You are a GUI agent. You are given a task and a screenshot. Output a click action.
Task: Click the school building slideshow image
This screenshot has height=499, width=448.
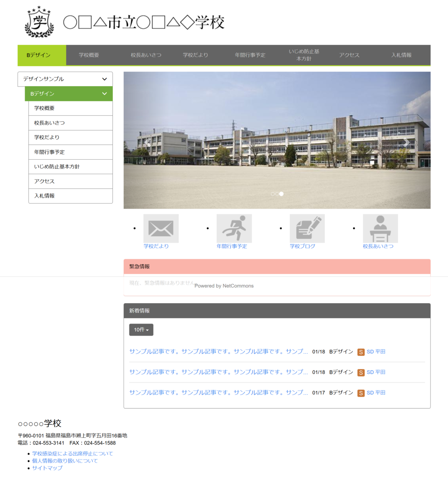pos(277,125)
